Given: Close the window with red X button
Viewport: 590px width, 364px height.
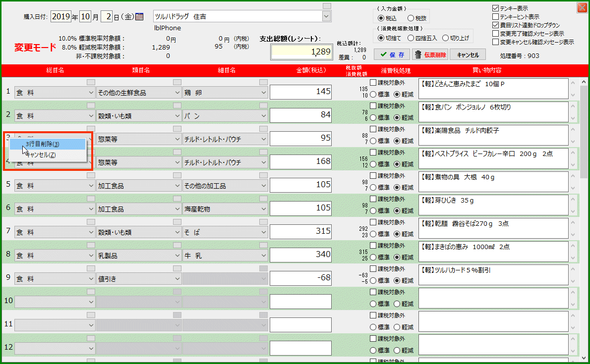Looking at the screenshot, I should click(582, 7).
